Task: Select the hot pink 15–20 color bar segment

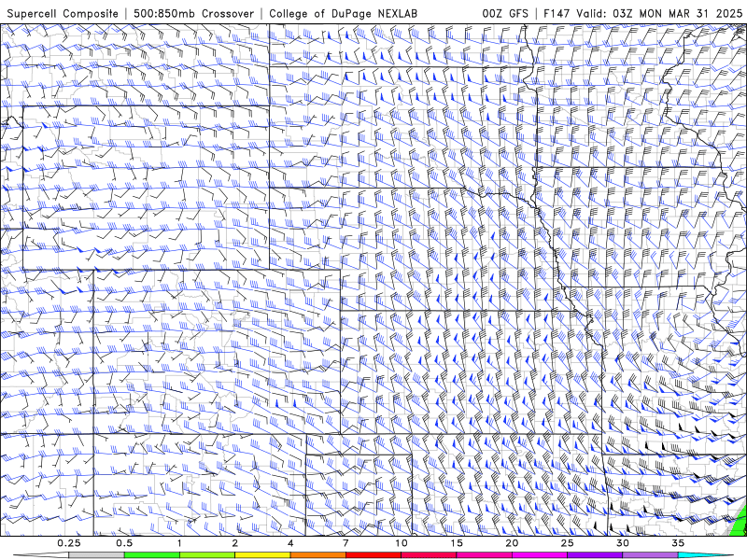Action: pos(484,554)
